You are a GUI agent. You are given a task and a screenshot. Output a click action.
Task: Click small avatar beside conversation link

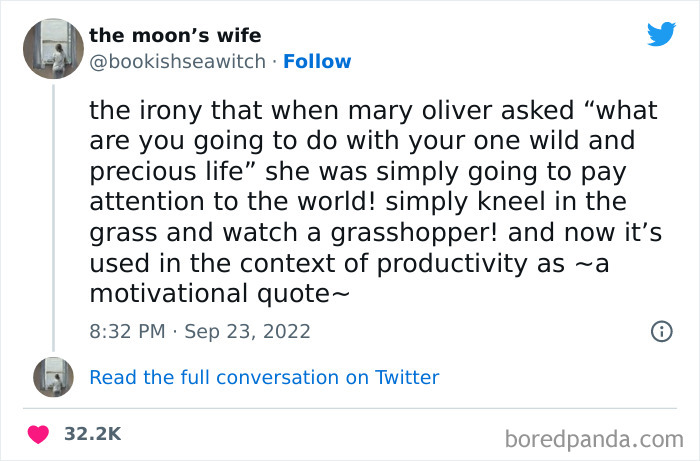(52, 377)
